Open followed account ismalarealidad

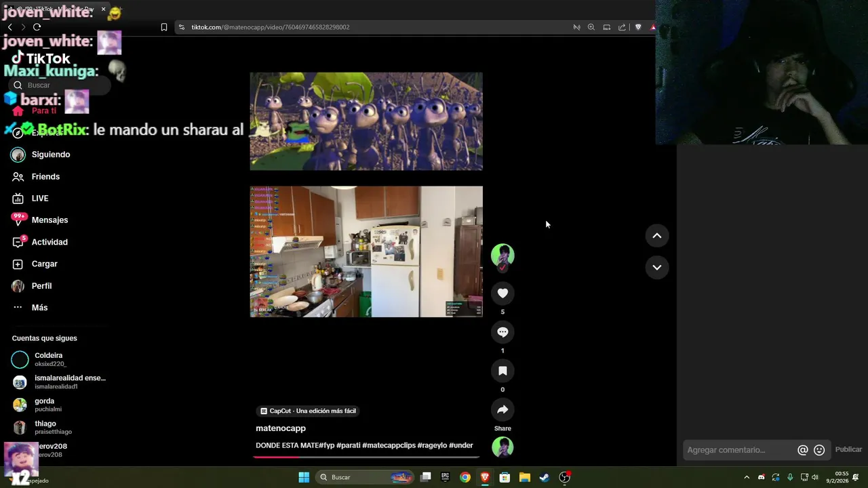60,382
